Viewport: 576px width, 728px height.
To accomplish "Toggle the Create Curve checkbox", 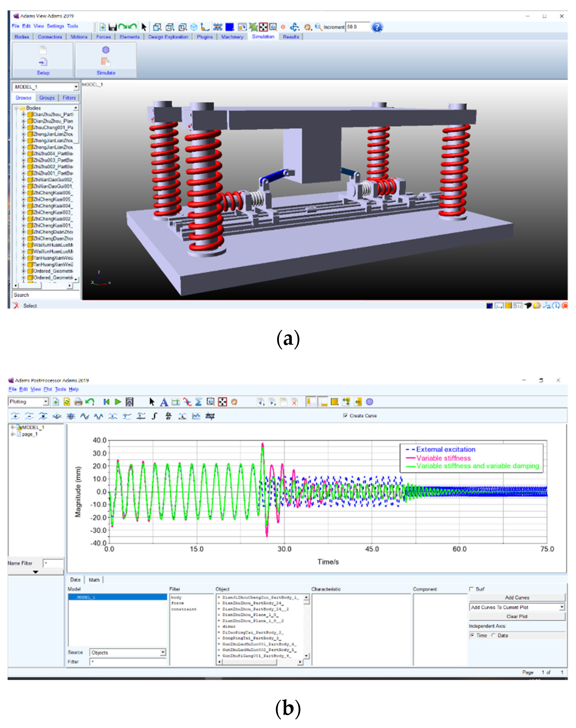I will pos(345,416).
